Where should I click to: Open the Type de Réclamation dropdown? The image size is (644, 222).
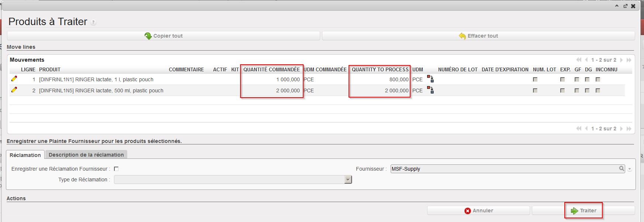click(x=348, y=180)
